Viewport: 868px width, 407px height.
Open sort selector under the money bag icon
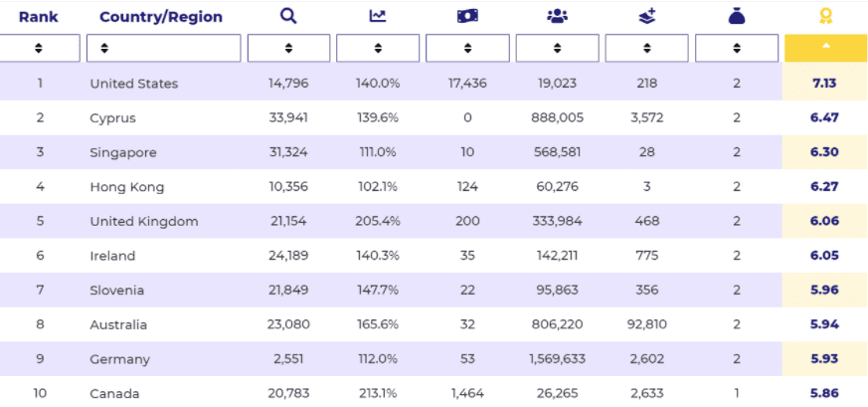(x=736, y=48)
